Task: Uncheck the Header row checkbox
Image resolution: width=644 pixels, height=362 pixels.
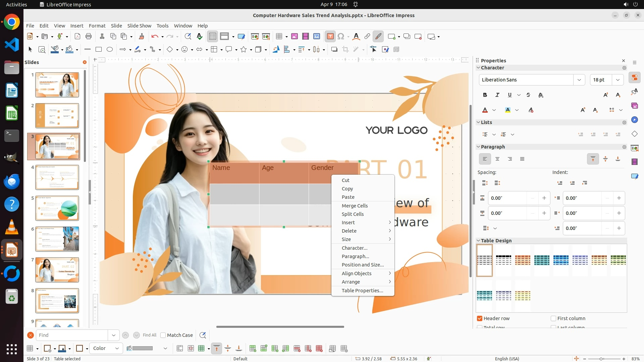Action: coord(480,318)
